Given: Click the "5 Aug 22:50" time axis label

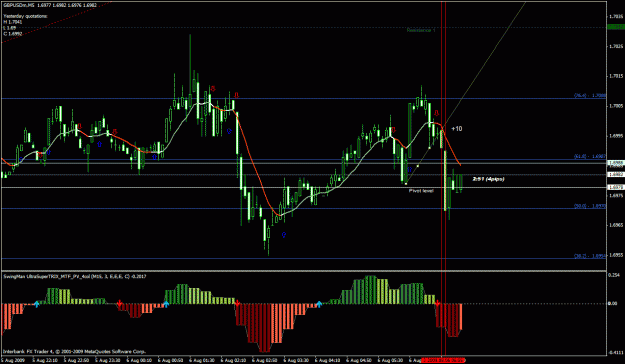Looking at the screenshot, I should coord(77,360).
